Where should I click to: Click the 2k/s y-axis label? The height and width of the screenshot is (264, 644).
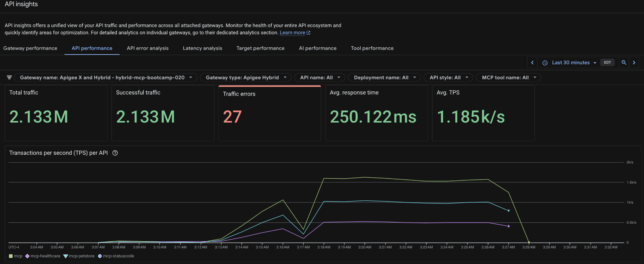[x=630, y=162]
